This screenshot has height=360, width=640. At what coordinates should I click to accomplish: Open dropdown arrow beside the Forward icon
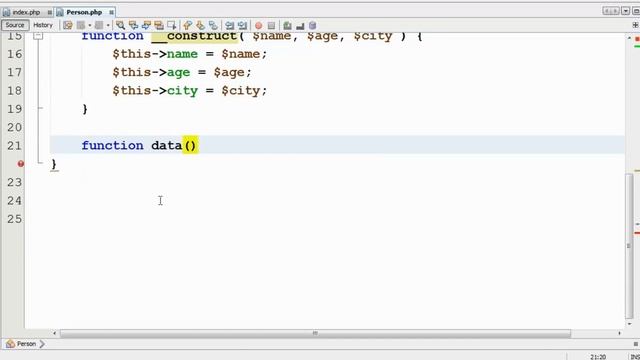108,25
